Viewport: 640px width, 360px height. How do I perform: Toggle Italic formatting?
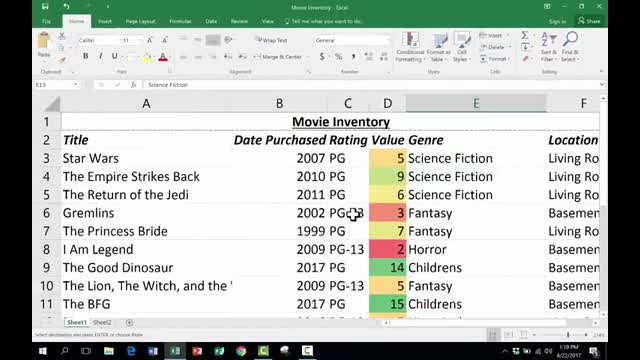(x=100, y=56)
